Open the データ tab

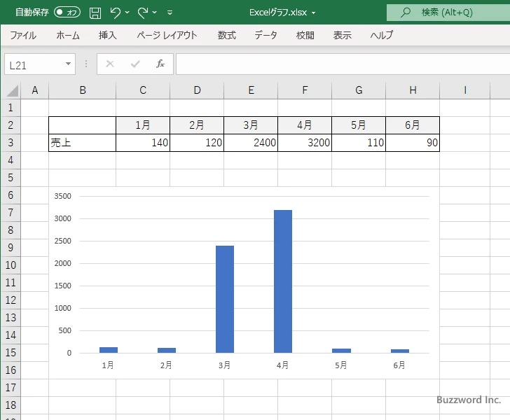point(266,35)
